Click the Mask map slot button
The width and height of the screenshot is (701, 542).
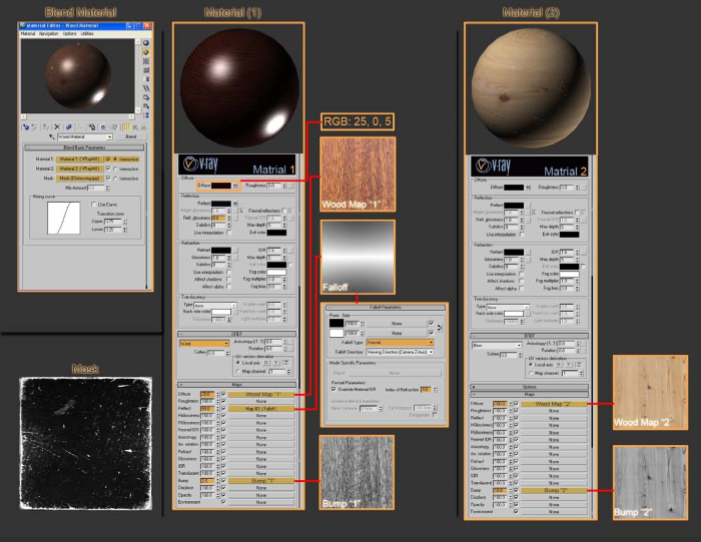coord(80,178)
